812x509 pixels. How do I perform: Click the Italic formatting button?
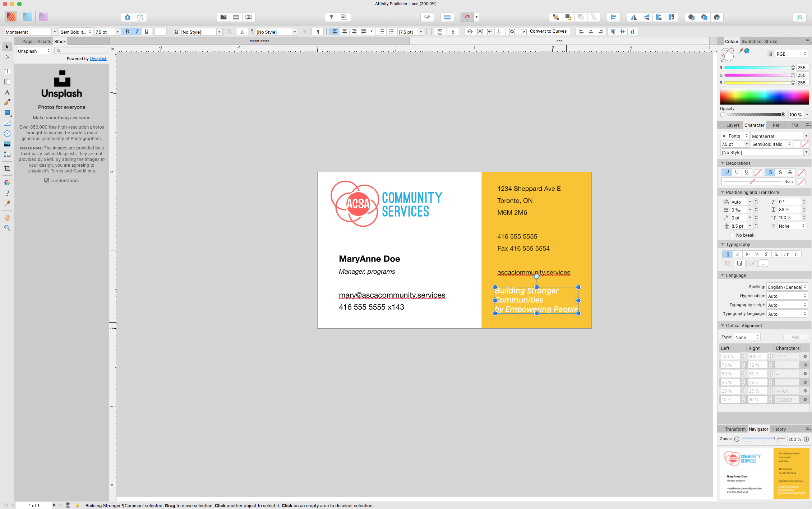pyautogui.click(x=137, y=32)
